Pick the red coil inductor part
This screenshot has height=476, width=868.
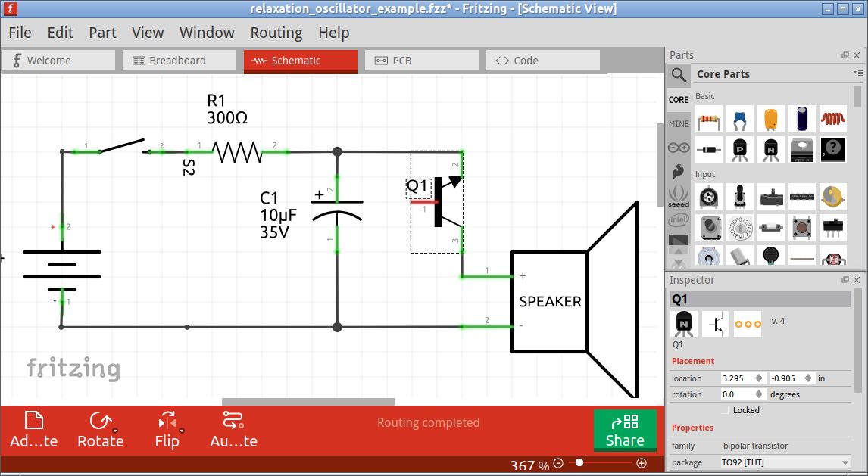pyautogui.click(x=833, y=119)
